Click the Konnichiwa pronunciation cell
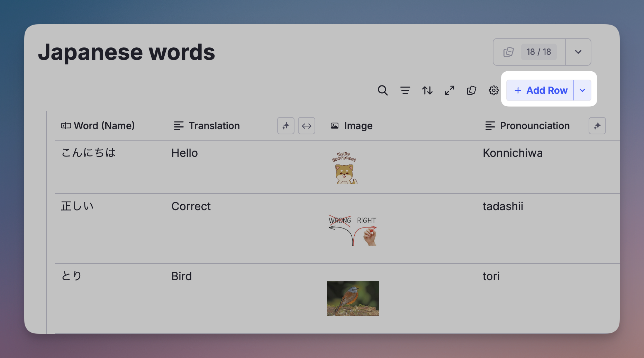The image size is (644, 358). click(x=513, y=153)
